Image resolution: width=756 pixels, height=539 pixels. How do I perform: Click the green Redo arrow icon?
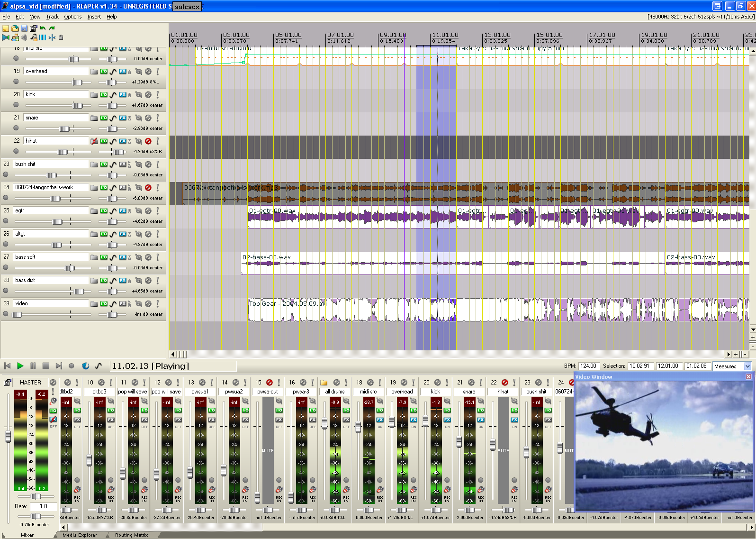52,28
